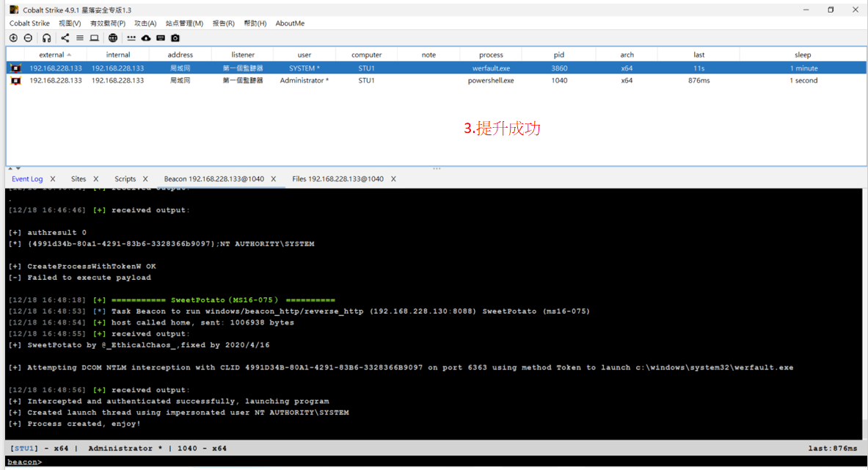This screenshot has width=868, height=470.
Task: Switch to the Sites tab
Action: click(x=79, y=179)
